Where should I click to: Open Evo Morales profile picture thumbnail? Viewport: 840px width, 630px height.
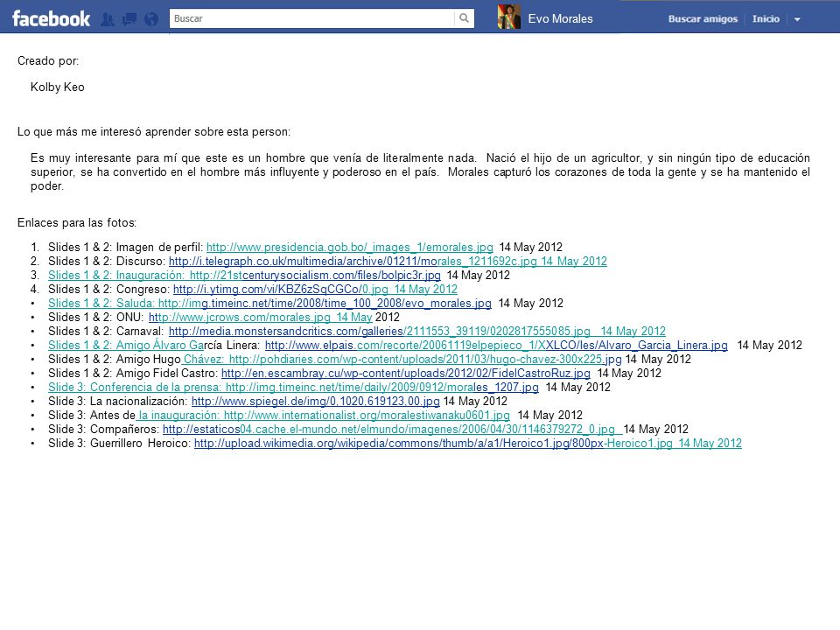point(509,17)
